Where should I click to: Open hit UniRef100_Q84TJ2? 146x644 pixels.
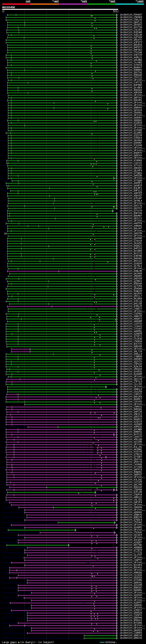131,22
